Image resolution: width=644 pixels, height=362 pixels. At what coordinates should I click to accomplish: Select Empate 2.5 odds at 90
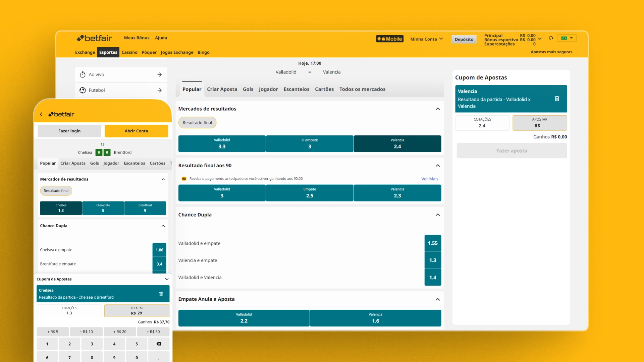click(310, 193)
